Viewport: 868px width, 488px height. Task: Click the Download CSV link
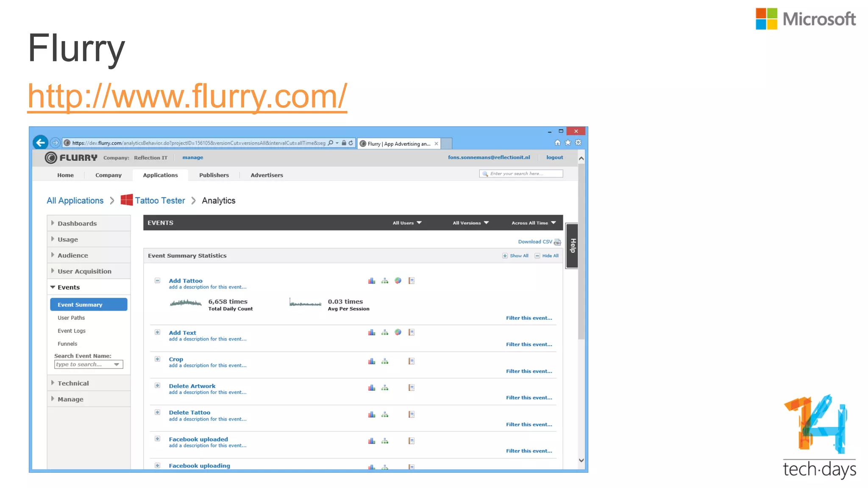click(540, 242)
